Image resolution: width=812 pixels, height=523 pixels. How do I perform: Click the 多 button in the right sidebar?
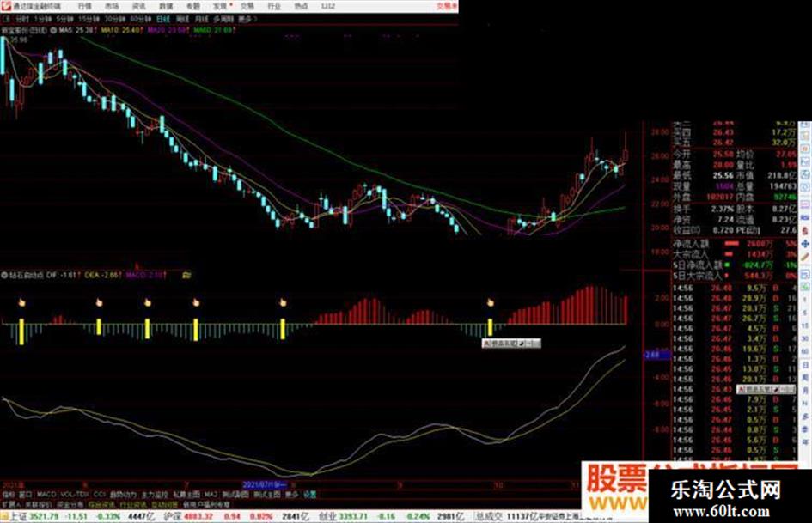pyautogui.click(x=805, y=417)
